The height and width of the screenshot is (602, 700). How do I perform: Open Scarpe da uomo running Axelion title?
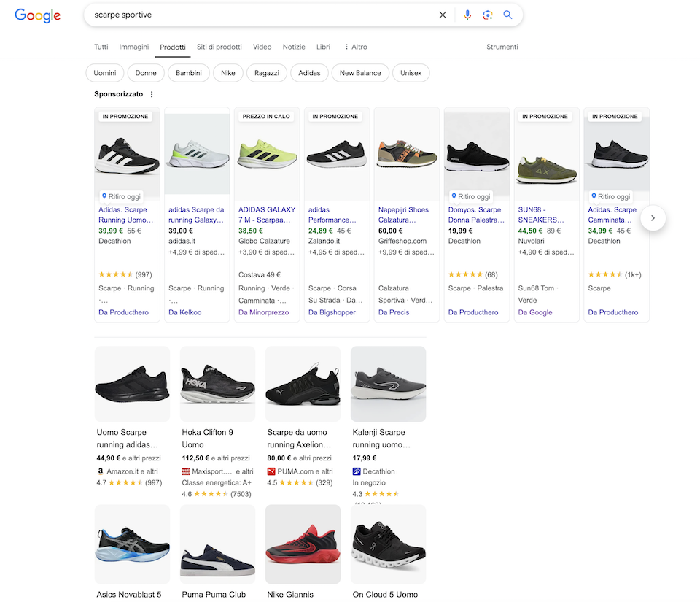299,438
